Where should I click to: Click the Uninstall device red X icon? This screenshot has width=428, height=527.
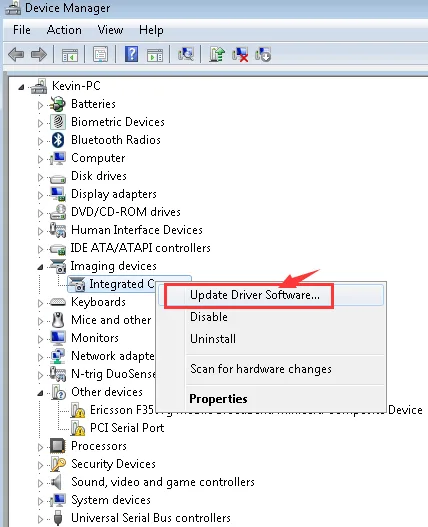[240, 54]
